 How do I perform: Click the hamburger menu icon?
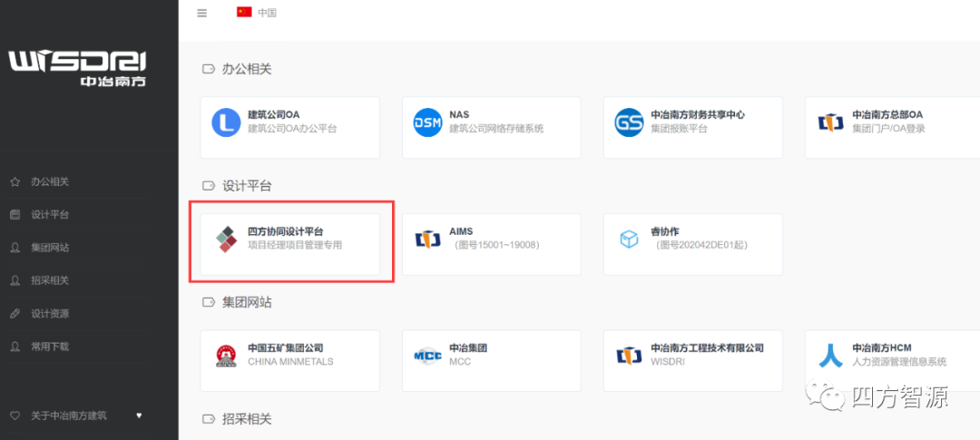[x=201, y=13]
